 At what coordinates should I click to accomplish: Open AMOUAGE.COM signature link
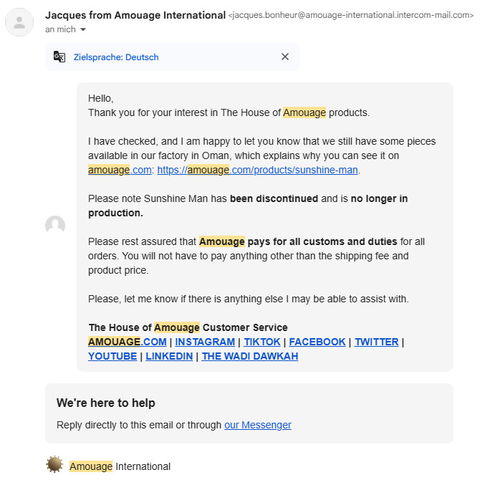pos(127,342)
